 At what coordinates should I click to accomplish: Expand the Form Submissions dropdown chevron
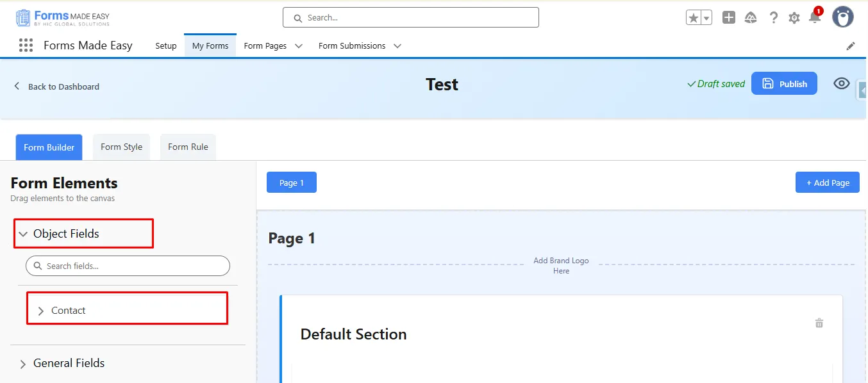tap(397, 46)
